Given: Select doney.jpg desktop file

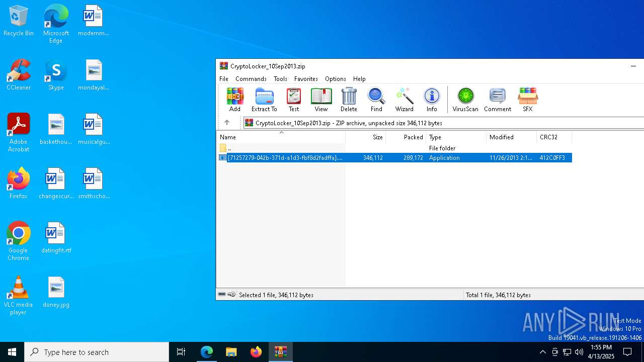Looking at the screenshot, I should (56, 293).
